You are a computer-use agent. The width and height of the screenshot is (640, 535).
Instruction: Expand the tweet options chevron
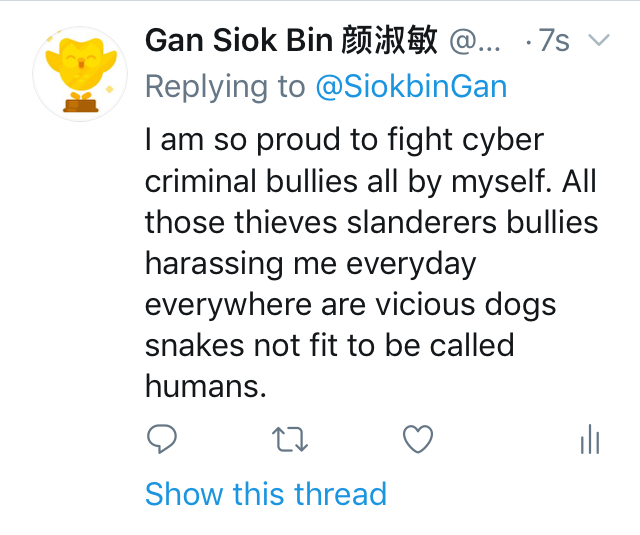pyautogui.click(x=597, y=40)
